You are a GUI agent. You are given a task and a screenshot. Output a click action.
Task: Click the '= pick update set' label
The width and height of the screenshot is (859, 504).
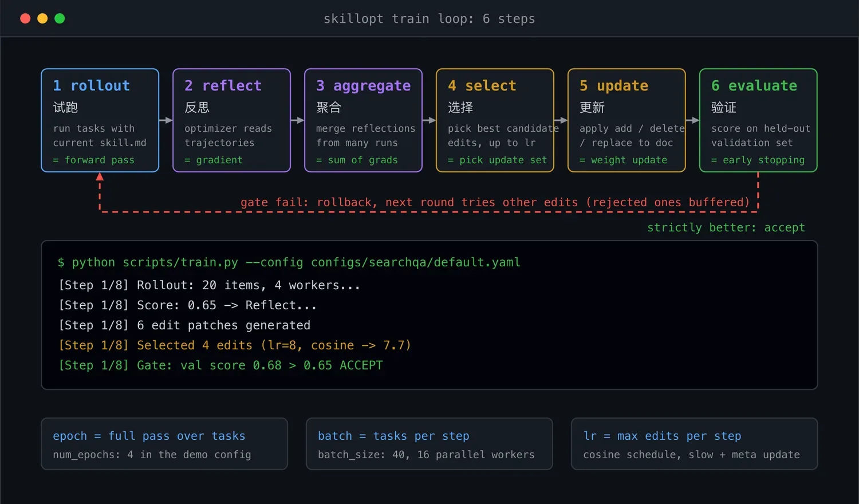pos(498,160)
